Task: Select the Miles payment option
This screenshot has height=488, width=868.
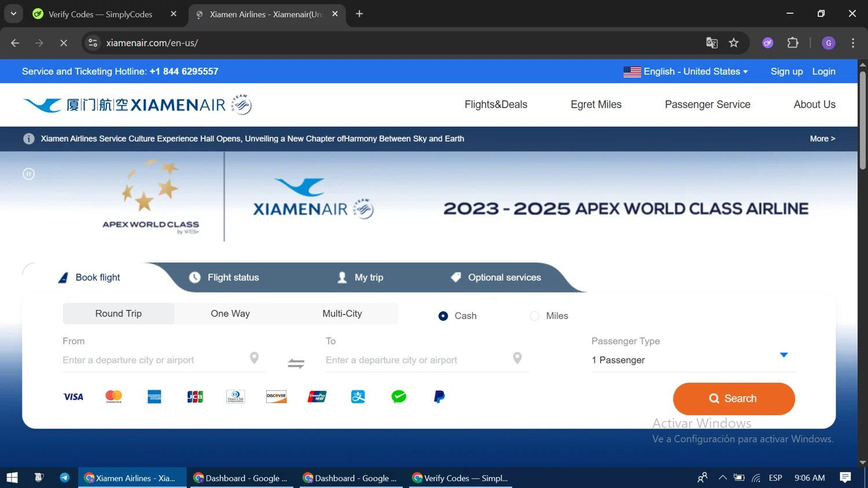Action: click(535, 316)
